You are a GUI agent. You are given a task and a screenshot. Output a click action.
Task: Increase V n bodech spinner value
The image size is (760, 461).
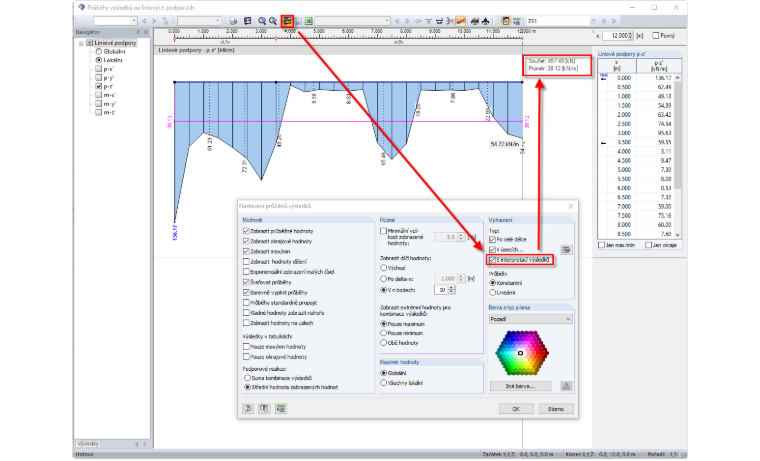(x=452, y=287)
